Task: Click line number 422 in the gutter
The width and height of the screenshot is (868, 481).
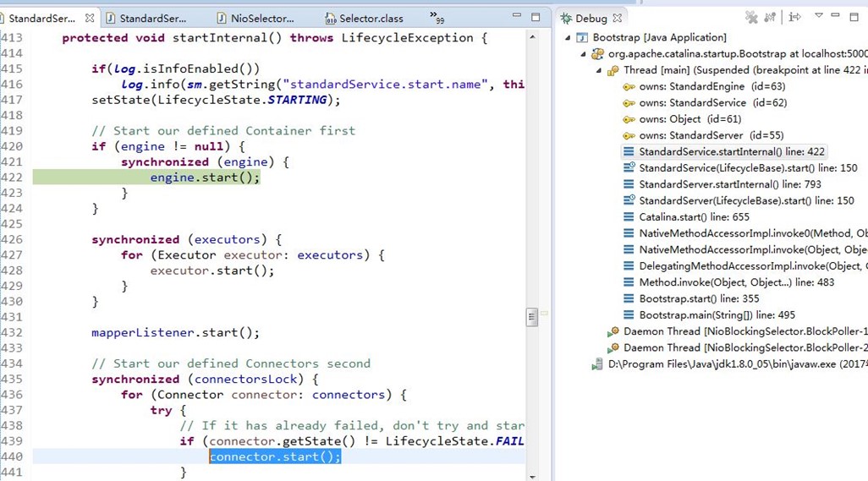Action: click(12, 178)
